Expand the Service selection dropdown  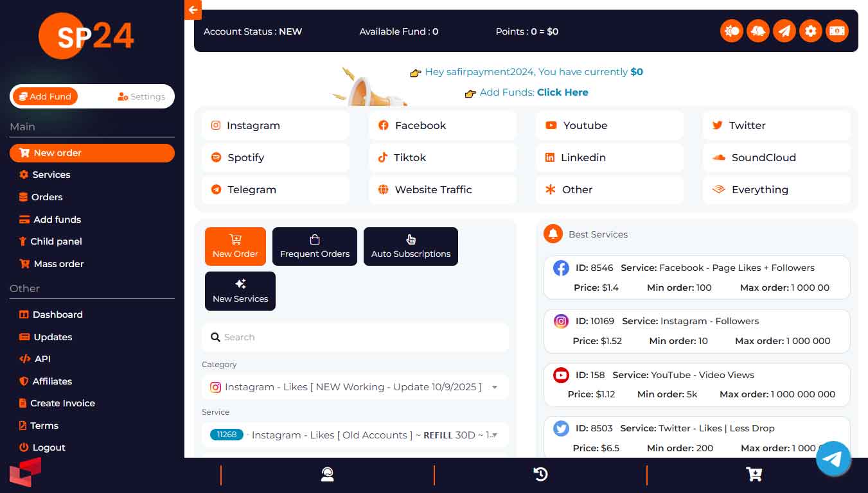click(x=355, y=435)
